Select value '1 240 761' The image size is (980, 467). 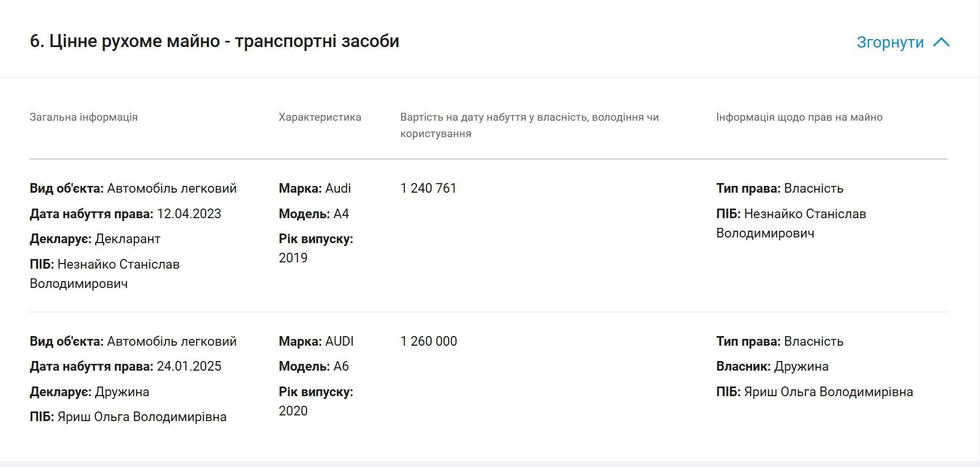(x=428, y=188)
